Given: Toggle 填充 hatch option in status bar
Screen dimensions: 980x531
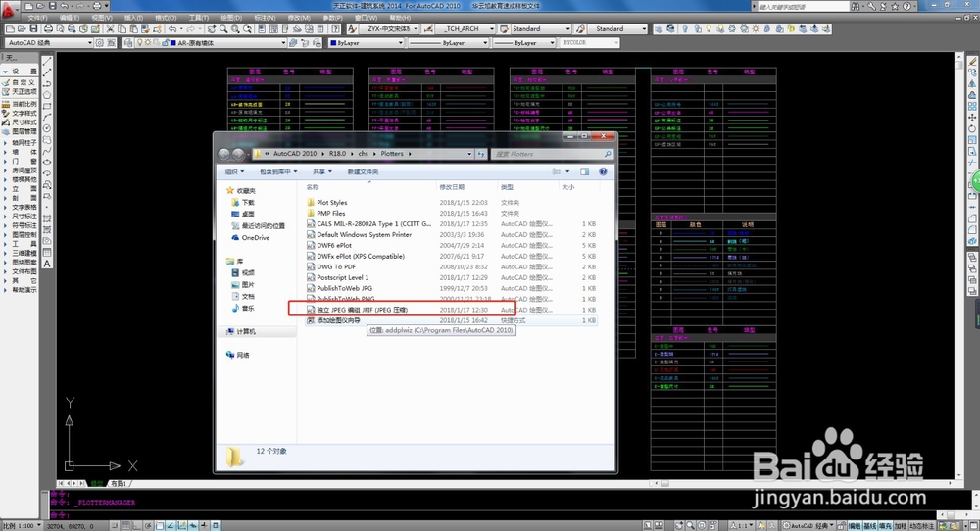Looking at the screenshot, I should (x=886, y=526).
